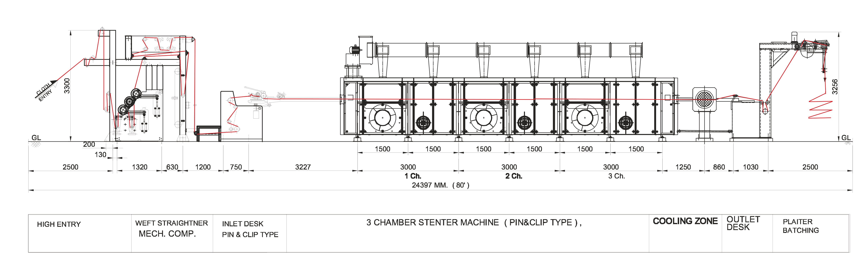Click the 1 Ch. chamber label
This screenshot has height=262, width=868.
coord(413,176)
